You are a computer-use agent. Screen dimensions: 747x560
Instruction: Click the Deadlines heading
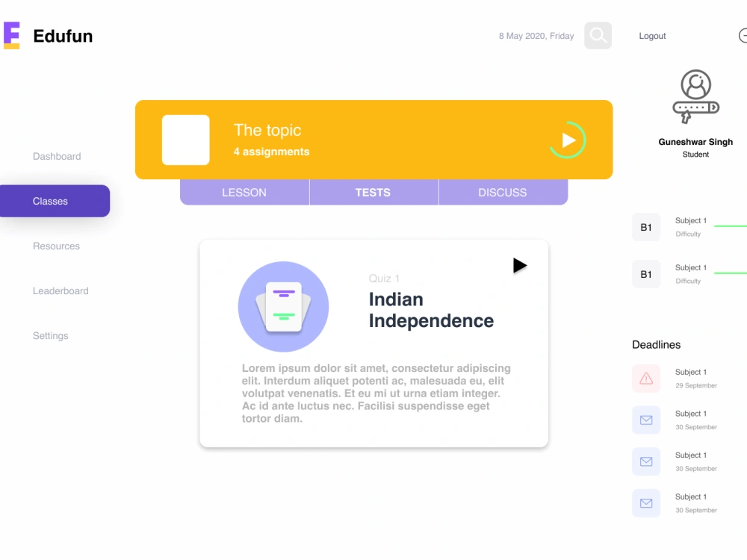pos(656,345)
